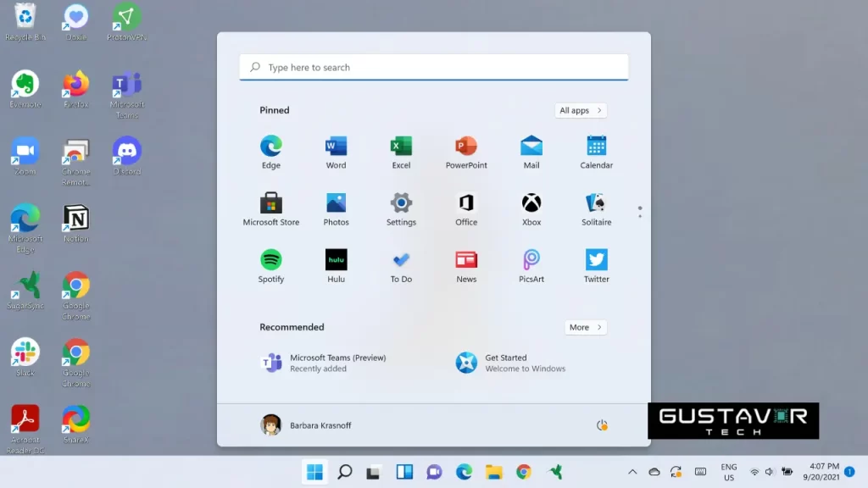Open SugarSync from the taskbar
The height and width of the screenshot is (488, 868).
[x=554, y=472]
